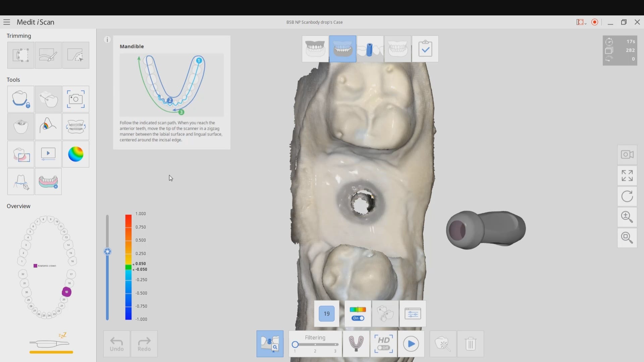The image size is (644, 362).
Task: Open the clipboard confirm stage tab
Action: (425, 49)
